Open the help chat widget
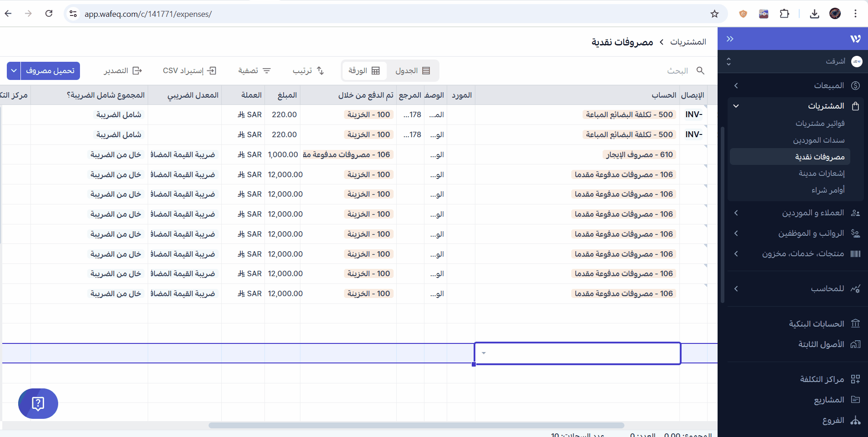The image size is (868, 437). tap(38, 403)
